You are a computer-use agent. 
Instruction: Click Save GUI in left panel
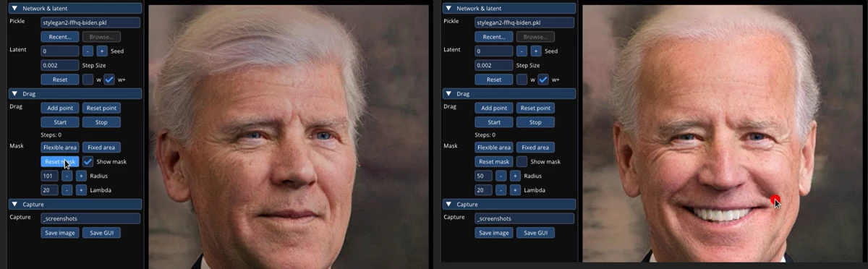(101, 233)
